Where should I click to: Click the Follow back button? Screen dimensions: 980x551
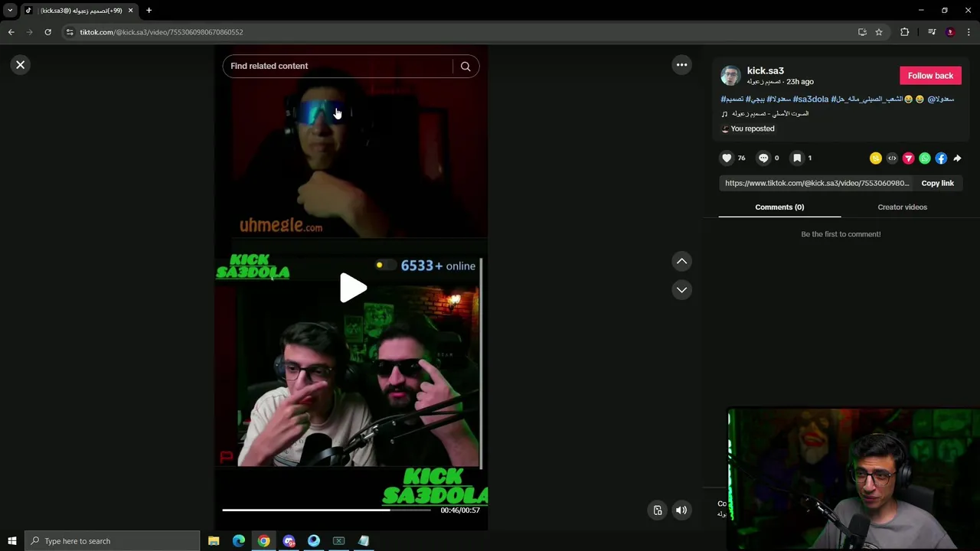(930, 76)
